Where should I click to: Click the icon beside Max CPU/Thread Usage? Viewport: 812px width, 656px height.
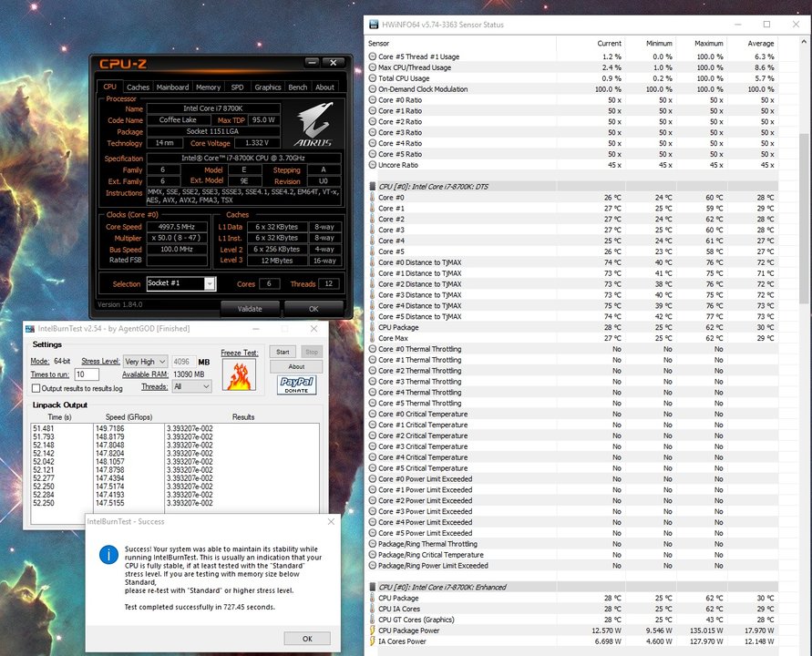coord(373,67)
